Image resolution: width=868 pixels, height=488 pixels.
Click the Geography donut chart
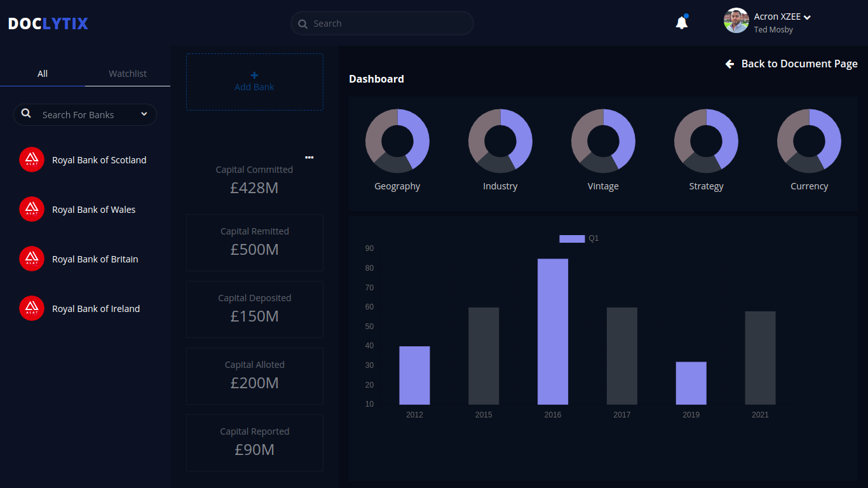tap(397, 141)
